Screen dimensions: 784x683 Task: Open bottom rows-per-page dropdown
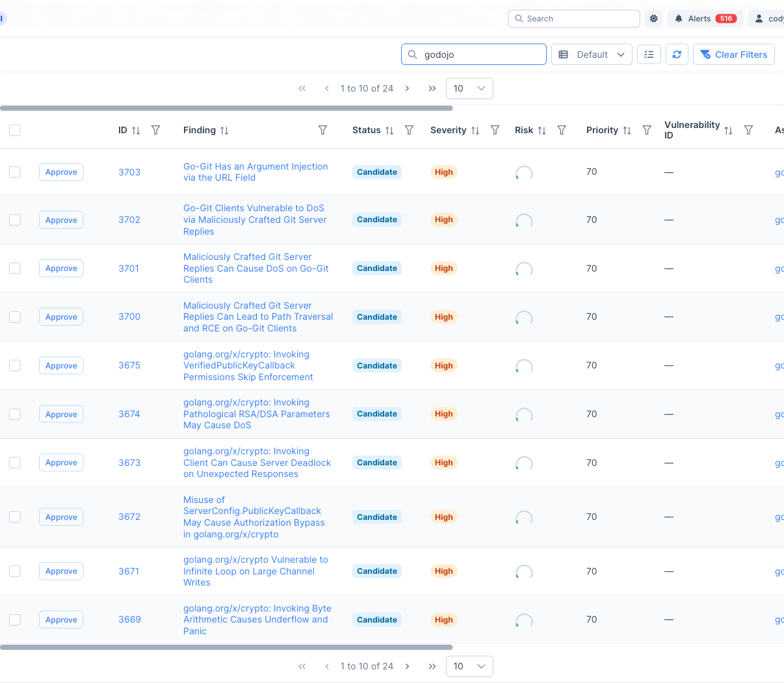click(x=469, y=666)
